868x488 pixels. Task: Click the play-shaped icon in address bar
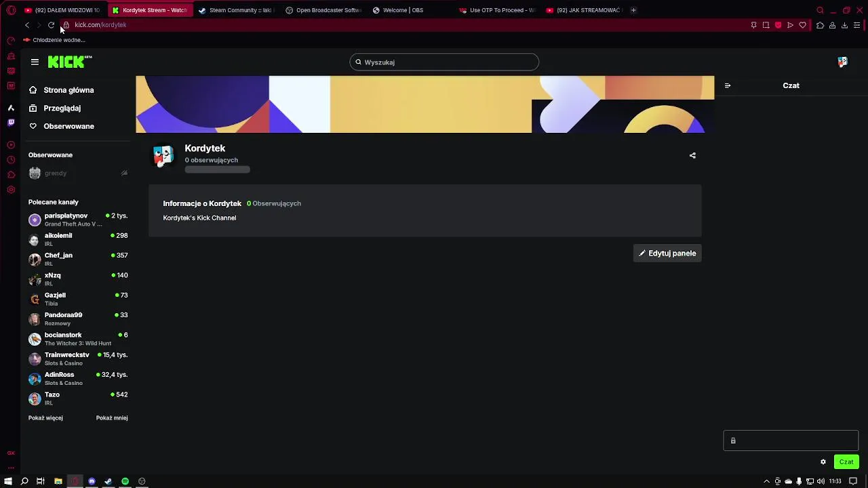pos(790,25)
